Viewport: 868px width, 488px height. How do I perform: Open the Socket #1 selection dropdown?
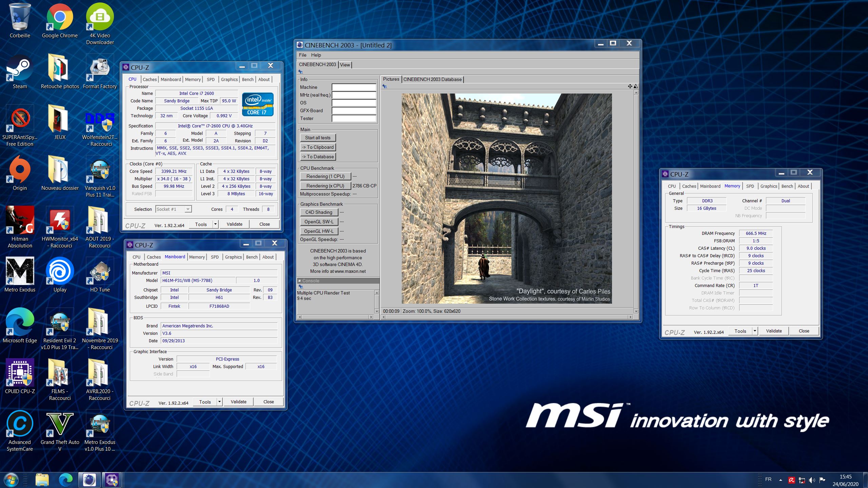click(x=174, y=209)
